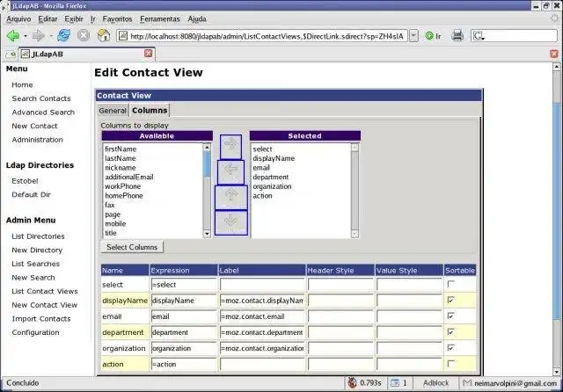The image size is (563, 392).
Task: Open the Back button history dropdown arrow
Action: tap(26, 36)
